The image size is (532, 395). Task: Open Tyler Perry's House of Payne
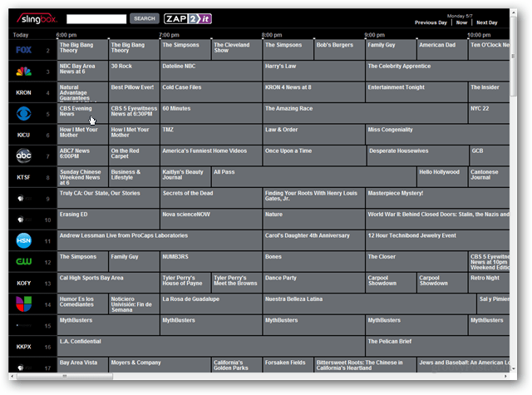point(185,283)
